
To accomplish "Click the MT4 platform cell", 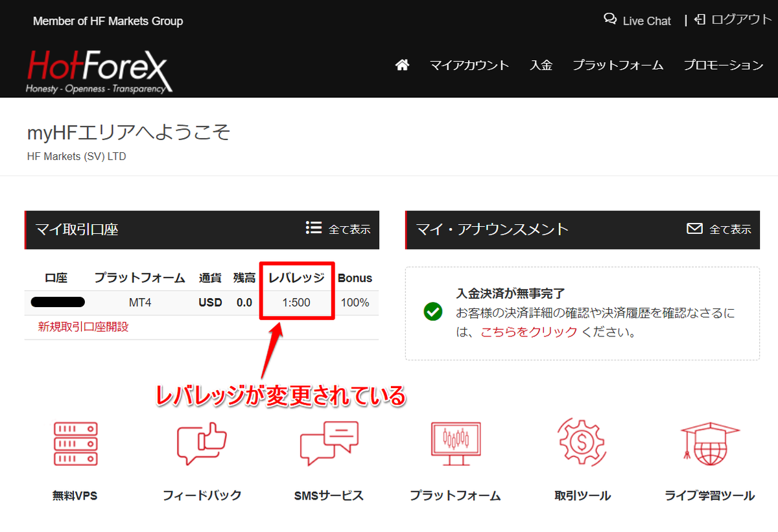I will (140, 303).
